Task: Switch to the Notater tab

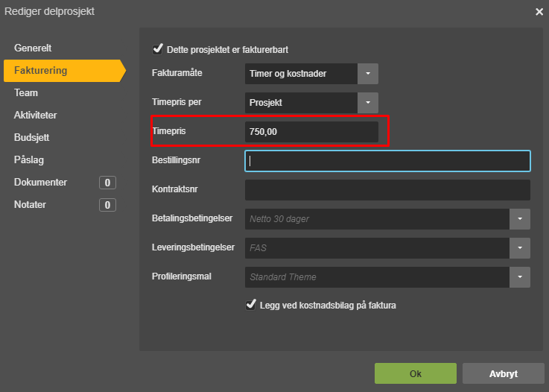Action: click(30, 205)
